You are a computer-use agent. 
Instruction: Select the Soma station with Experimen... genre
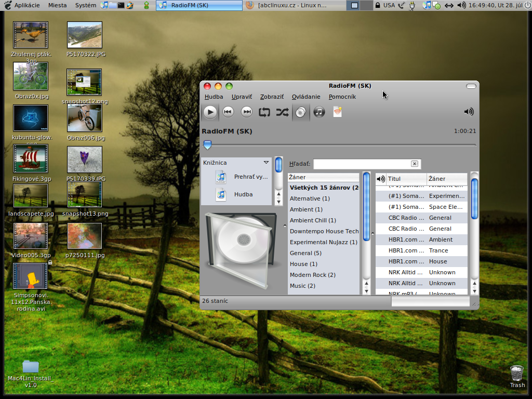coord(421,196)
